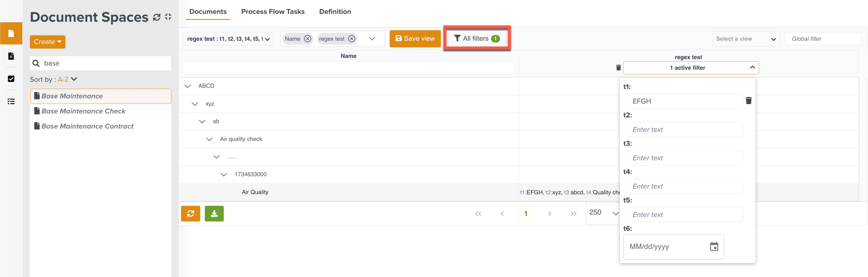This screenshot has height=277, width=868.
Task: Collapse the dotted name tree row
Action: coord(217,157)
